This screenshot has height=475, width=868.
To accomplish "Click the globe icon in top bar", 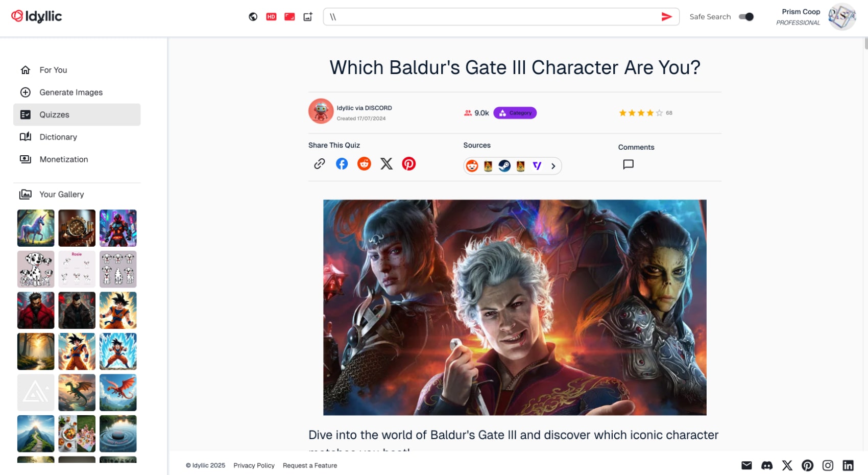I will 253,17.
